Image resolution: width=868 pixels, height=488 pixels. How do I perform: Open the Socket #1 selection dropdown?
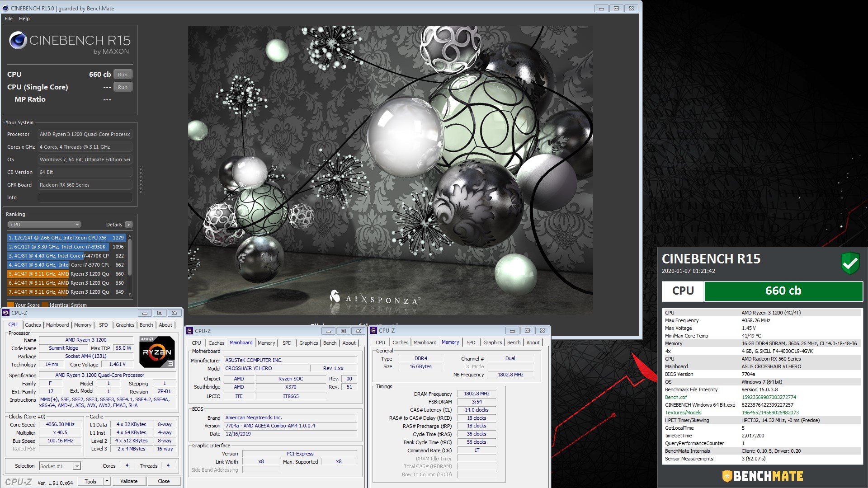[x=60, y=466]
